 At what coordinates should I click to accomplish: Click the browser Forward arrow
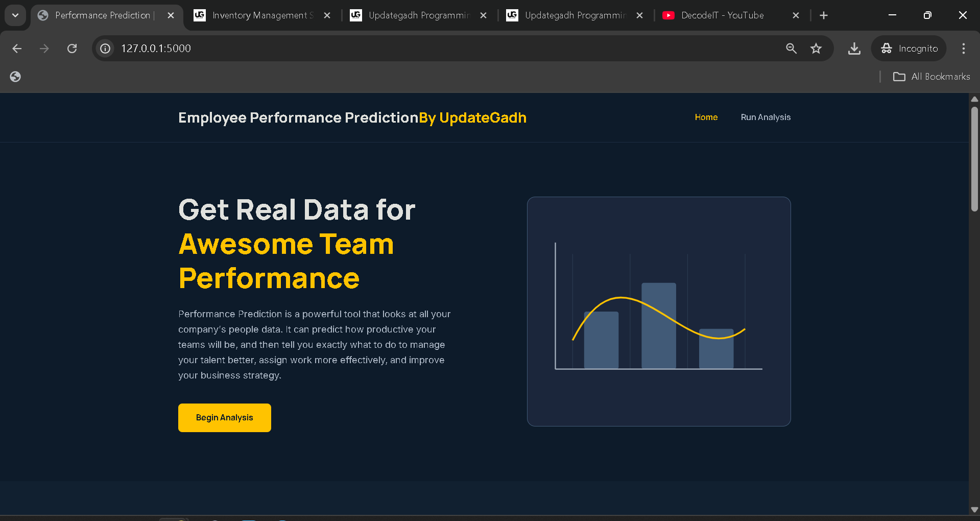[44, 49]
